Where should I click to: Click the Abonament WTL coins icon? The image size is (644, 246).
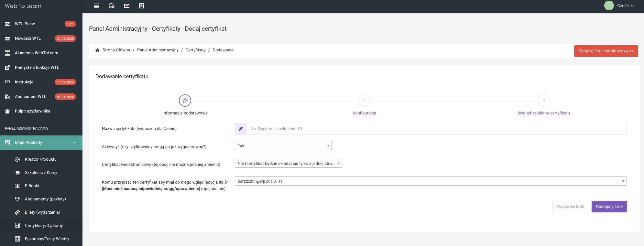[7, 97]
